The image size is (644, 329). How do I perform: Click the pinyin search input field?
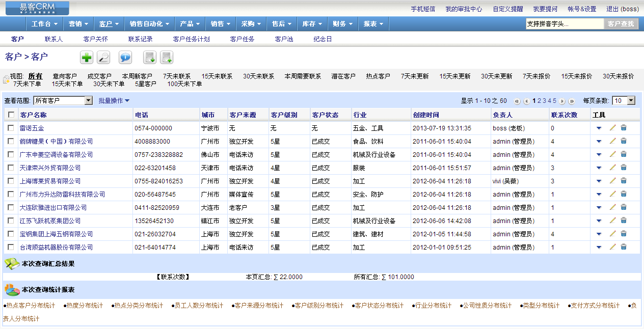(x=565, y=24)
